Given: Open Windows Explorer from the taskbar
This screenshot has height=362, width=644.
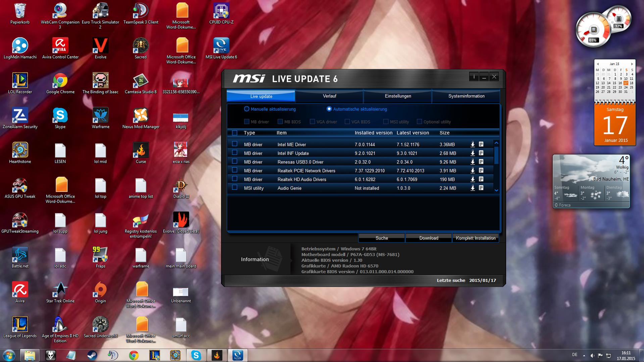Looking at the screenshot, I should pyautogui.click(x=30, y=355).
